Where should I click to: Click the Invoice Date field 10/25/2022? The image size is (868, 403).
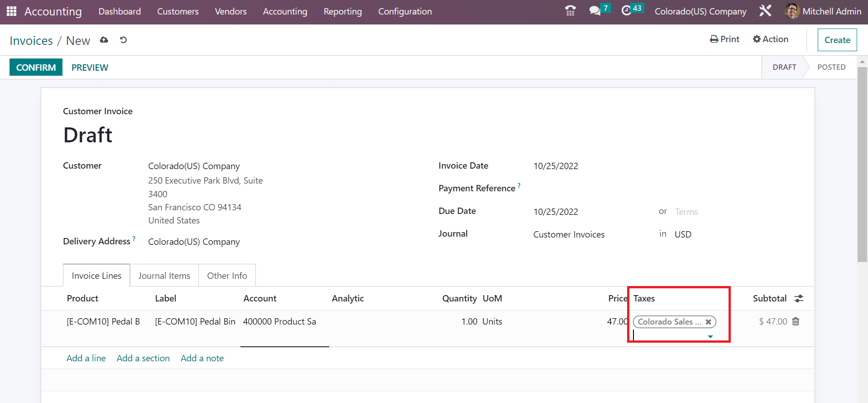coord(556,166)
